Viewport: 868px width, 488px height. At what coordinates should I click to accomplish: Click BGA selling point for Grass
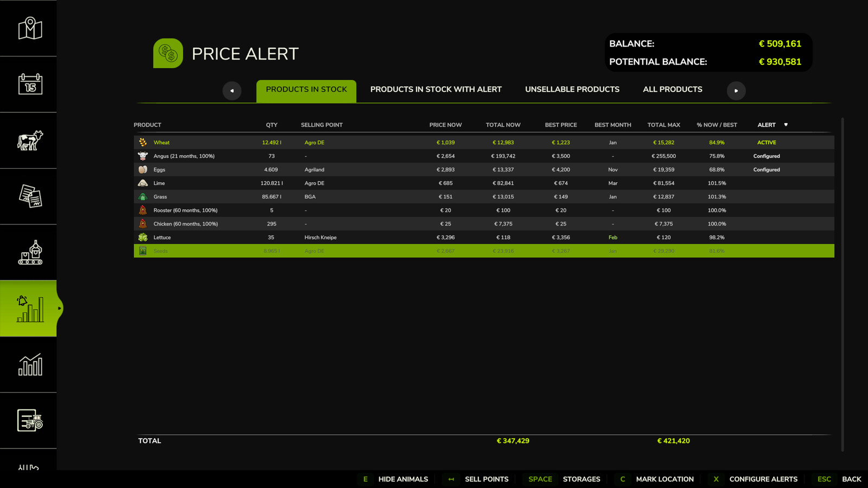click(310, 197)
